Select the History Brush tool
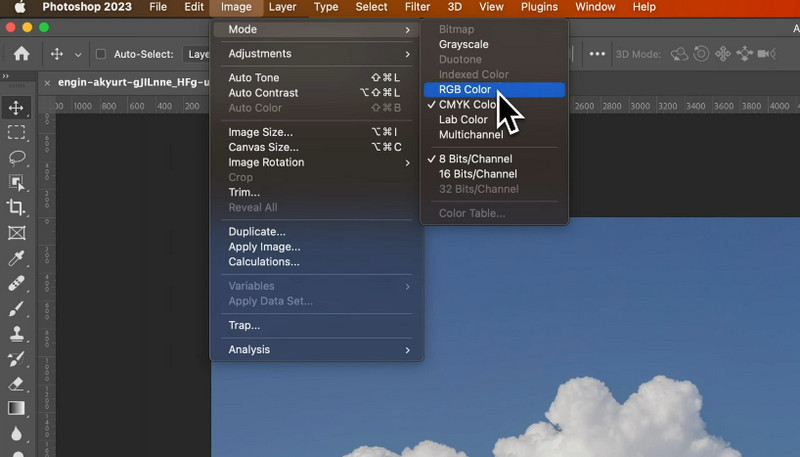Image resolution: width=800 pixels, height=457 pixels. point(16,359)
